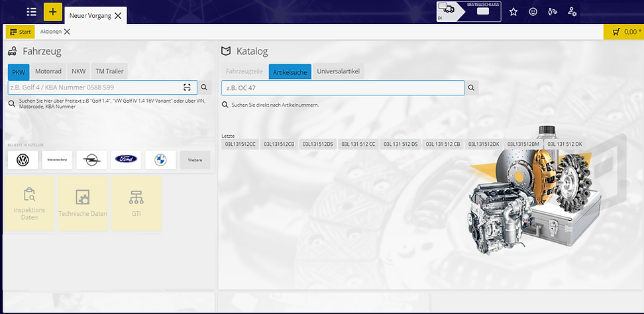
Task: Select the Volkswagen manufacturer logo
Action: coord(23,160)
